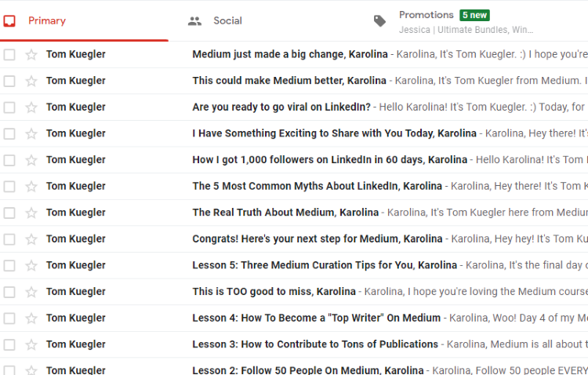Select checkbox for 'How I got 1,000 followers' email
This screenshot has width=588, height=375.
point(9,160)
